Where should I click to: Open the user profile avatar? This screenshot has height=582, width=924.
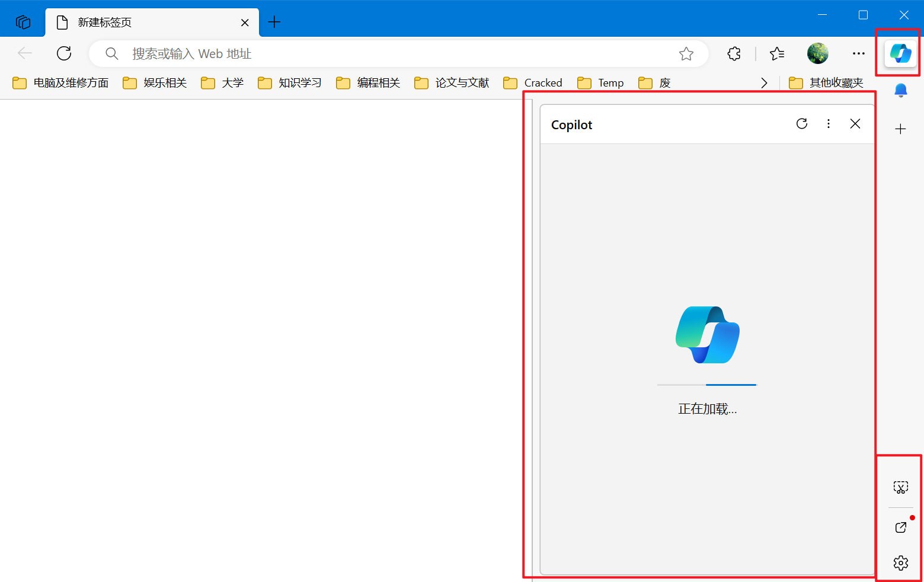pos(817,53)
